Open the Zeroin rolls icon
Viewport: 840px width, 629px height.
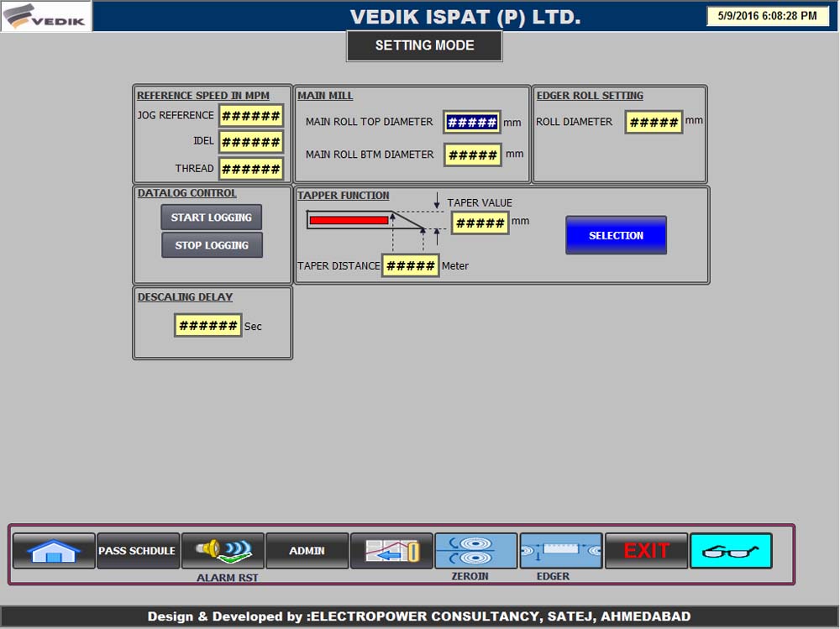pyautogui.click(x=475, y=551)
